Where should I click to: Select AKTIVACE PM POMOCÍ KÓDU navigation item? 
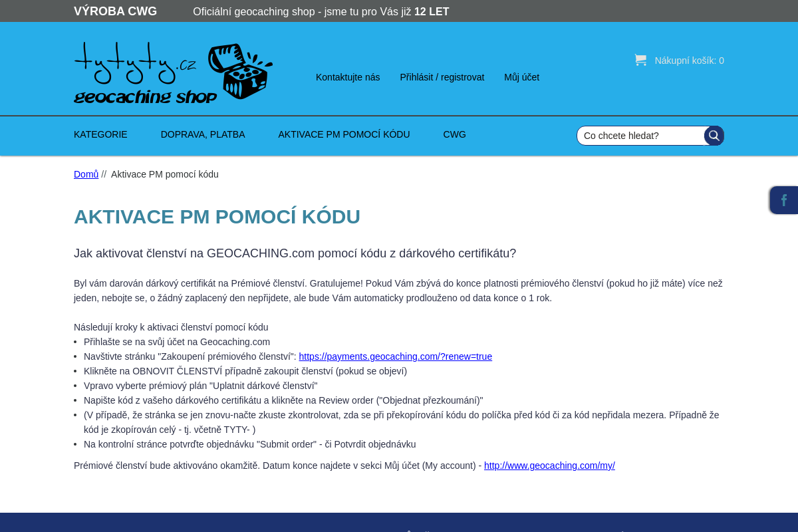344,134
